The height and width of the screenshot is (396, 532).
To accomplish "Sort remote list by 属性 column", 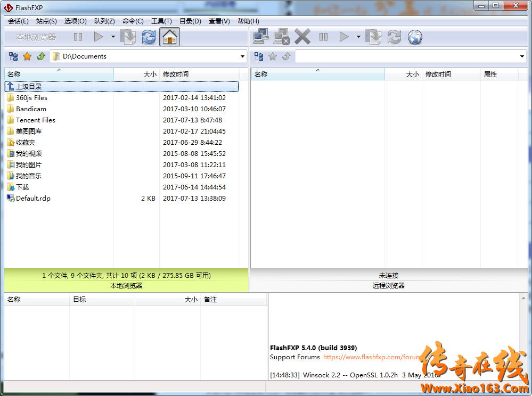I will point(500,75).
